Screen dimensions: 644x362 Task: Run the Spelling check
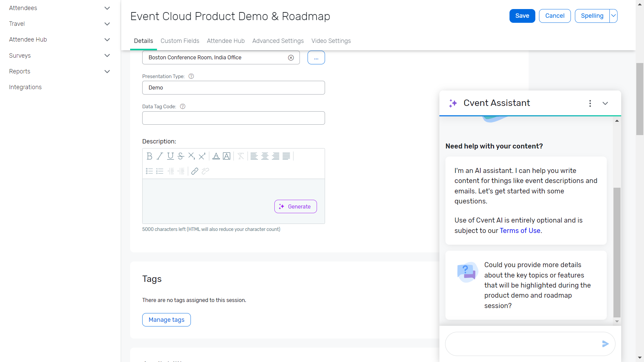point(592,16)
